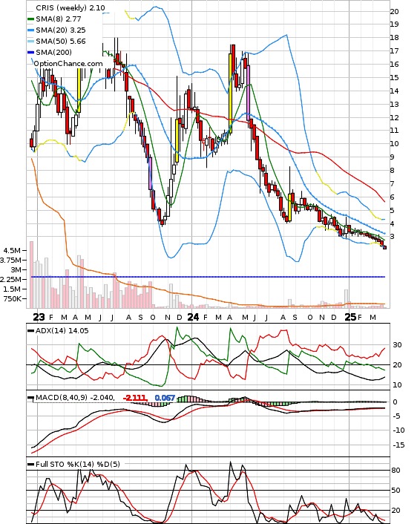Click the 20 price level on the axis
The width and height of the screenshot is (420, 524).
pos(394,11)
